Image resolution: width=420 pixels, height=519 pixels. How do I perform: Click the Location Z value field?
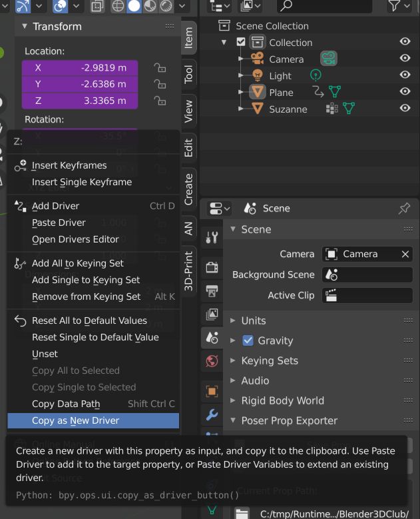coord(80,101)
